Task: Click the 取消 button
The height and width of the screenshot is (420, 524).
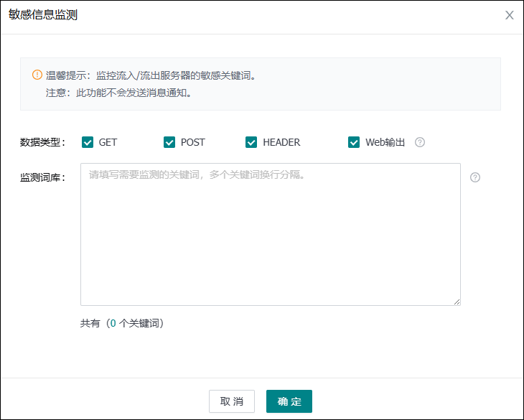Action: coord(232,401)
